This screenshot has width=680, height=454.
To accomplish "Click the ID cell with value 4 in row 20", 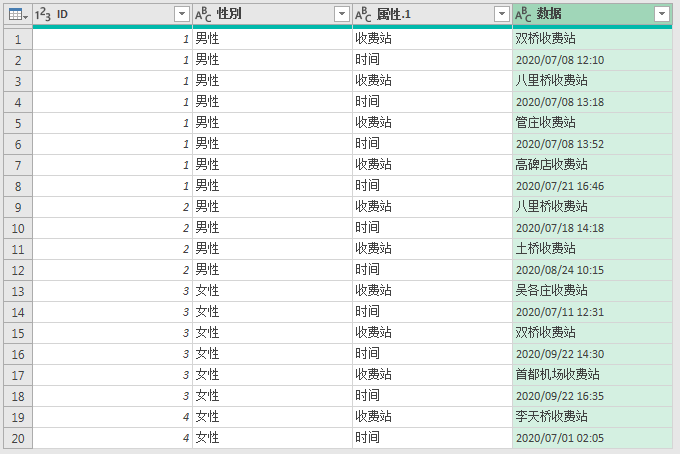I will click(112, 438).
